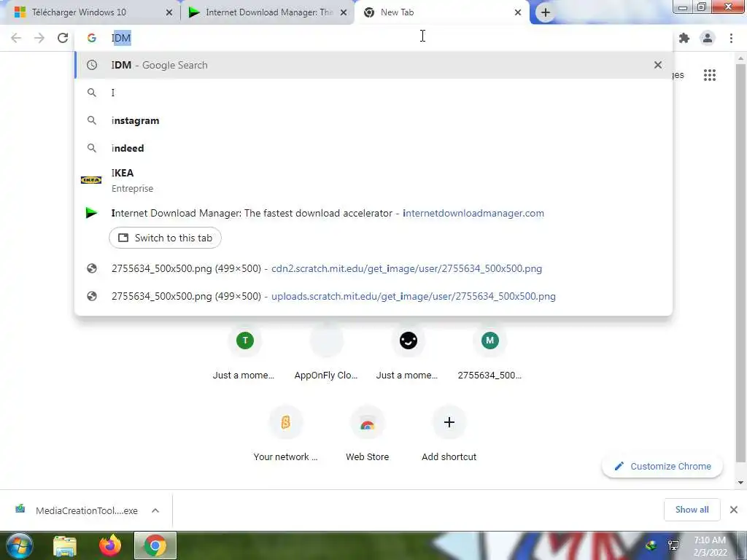Open the Your network ... shortcut
The height and width of the screenshot is (560, 747).
pos(285,433)
